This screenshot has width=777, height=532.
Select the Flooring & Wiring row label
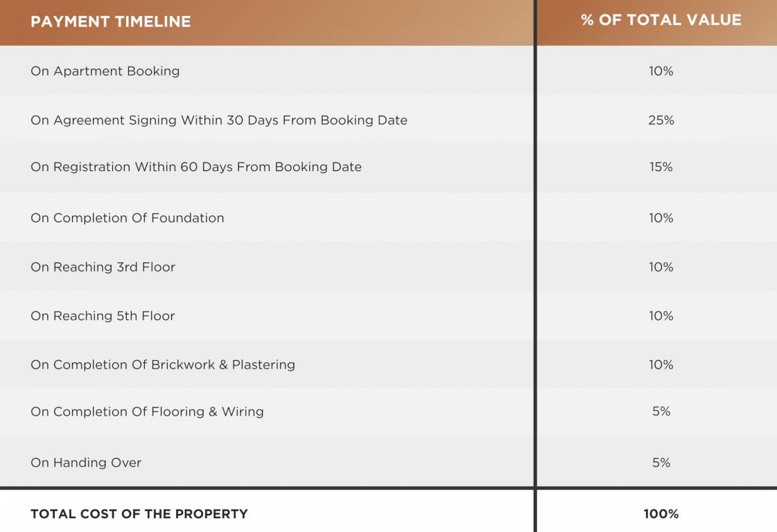tap(147, 411)
